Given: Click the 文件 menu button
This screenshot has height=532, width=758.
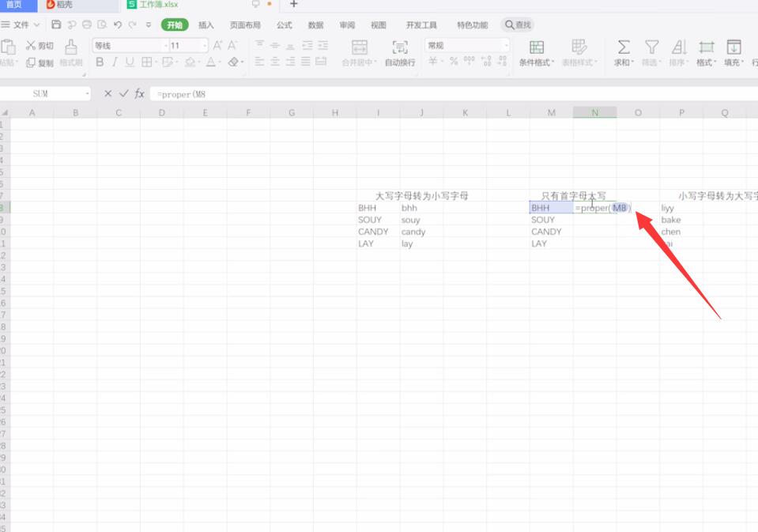Looking at the screenshot, I should click(x=21, y=25).
